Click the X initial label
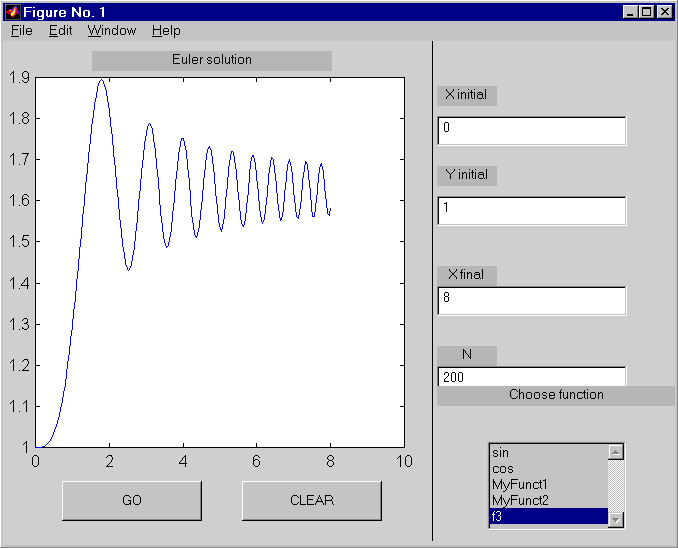The image size is (678, 548). click(x=467, y=96)
